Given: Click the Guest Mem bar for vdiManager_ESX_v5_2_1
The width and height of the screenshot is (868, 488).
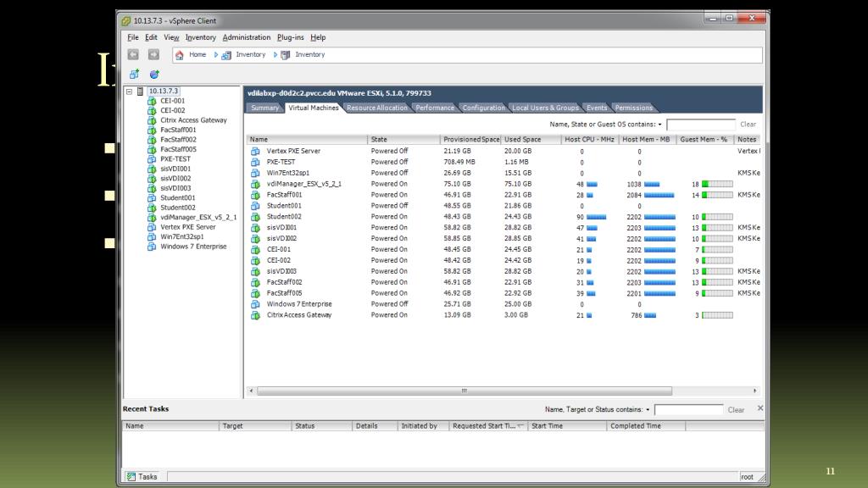Looking at the screenshot, I should pyautogui.click(x=717, y=184).
